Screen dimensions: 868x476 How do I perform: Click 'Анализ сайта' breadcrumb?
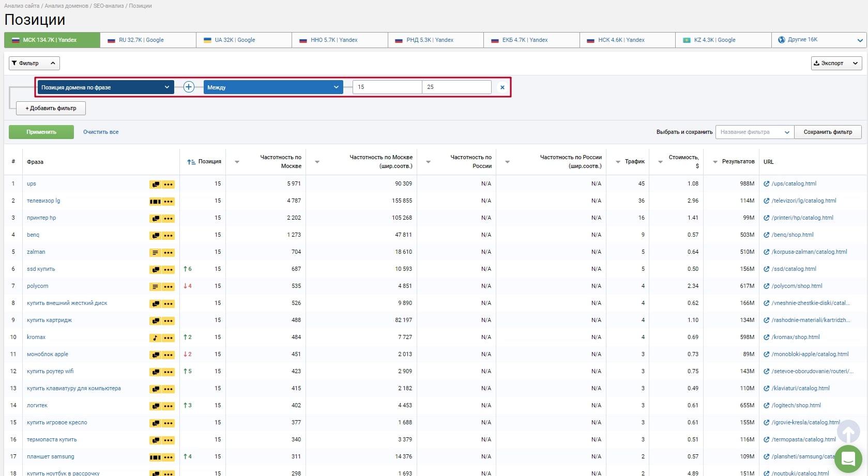coord(22,6)
